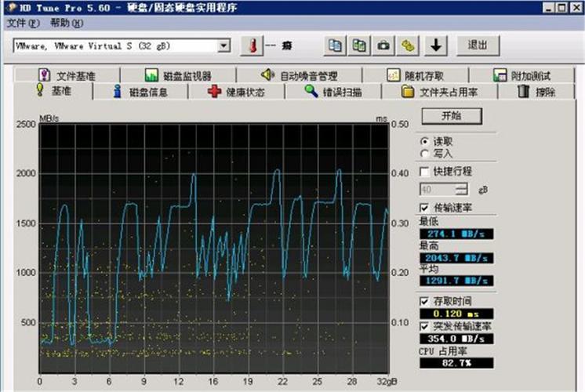The image size is (585, 392).
Task: Click the HD Tune title bar icon
Action: [11, 8]
